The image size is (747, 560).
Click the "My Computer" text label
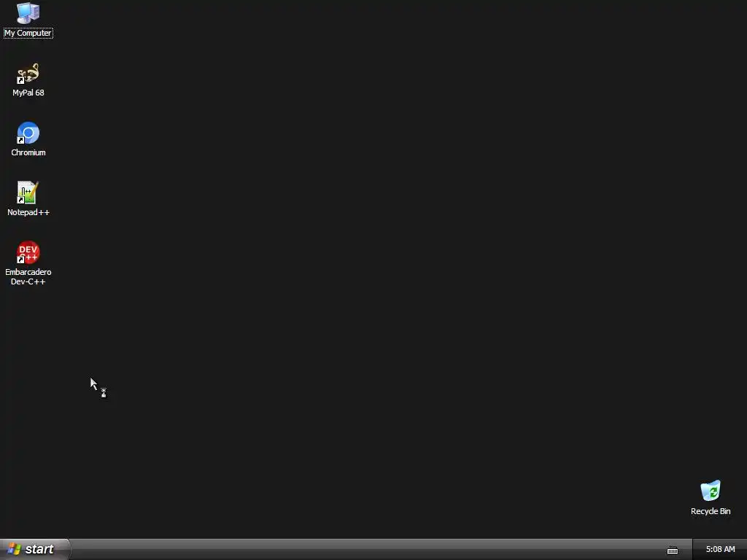click(28, 33)
